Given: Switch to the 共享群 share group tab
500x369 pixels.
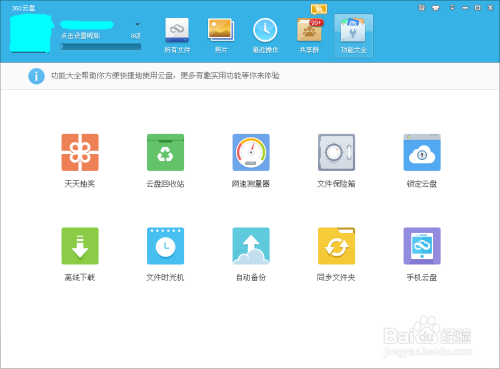Looking at the screenshot, I should pyautogui.click(x=309, y=36).
